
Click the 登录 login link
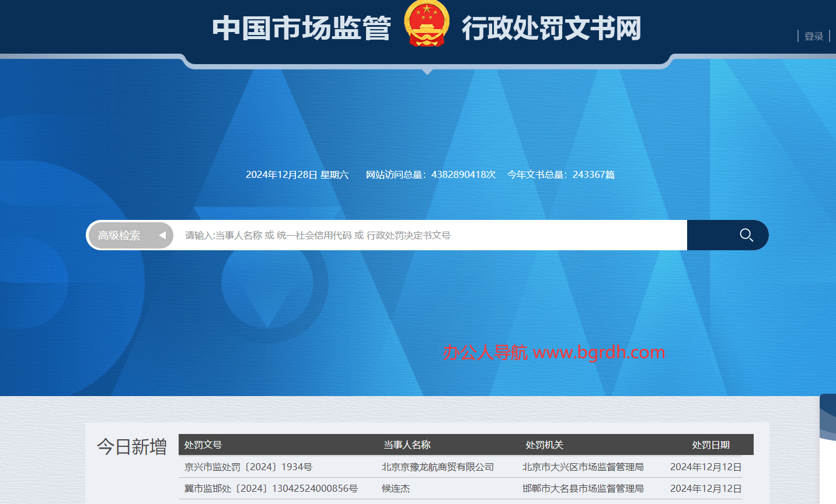click(x=813, y=36)
